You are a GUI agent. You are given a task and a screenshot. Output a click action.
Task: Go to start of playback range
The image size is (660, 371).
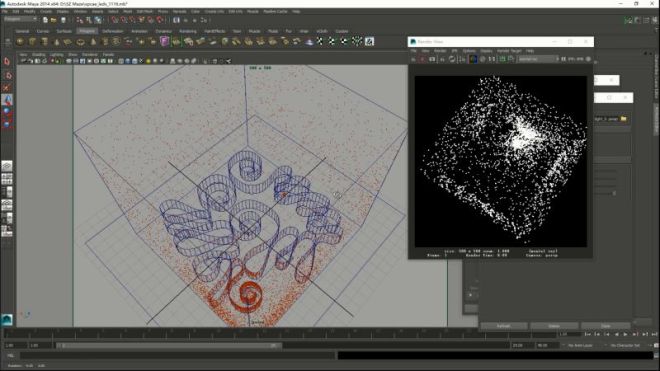(588, 334)
